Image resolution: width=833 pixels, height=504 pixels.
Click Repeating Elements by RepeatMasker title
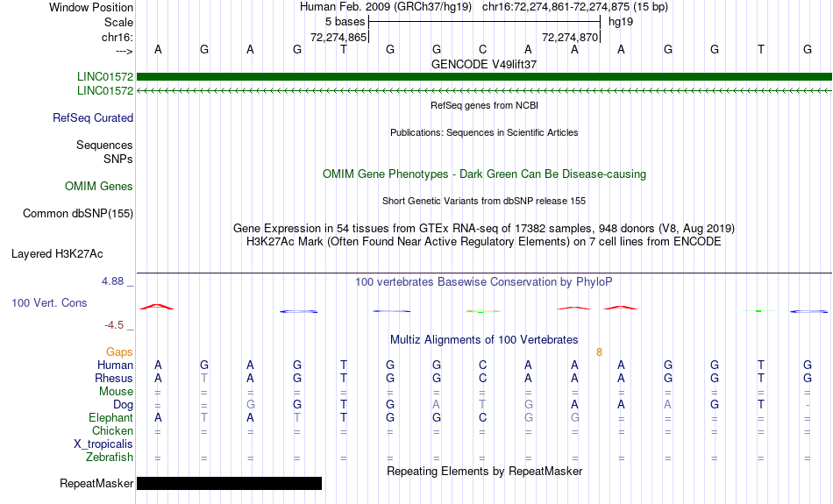[484, 472]
